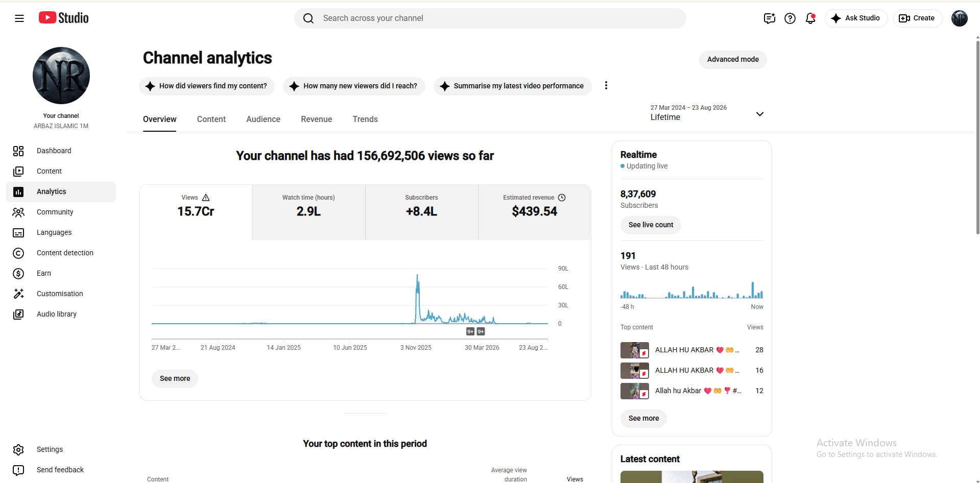980x483 pixels.
Task: Open the hamburger navigation menu
Action: point(19,18)
